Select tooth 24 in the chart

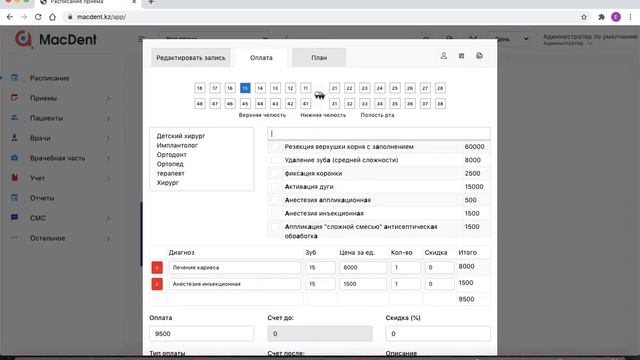pos(380,88)
